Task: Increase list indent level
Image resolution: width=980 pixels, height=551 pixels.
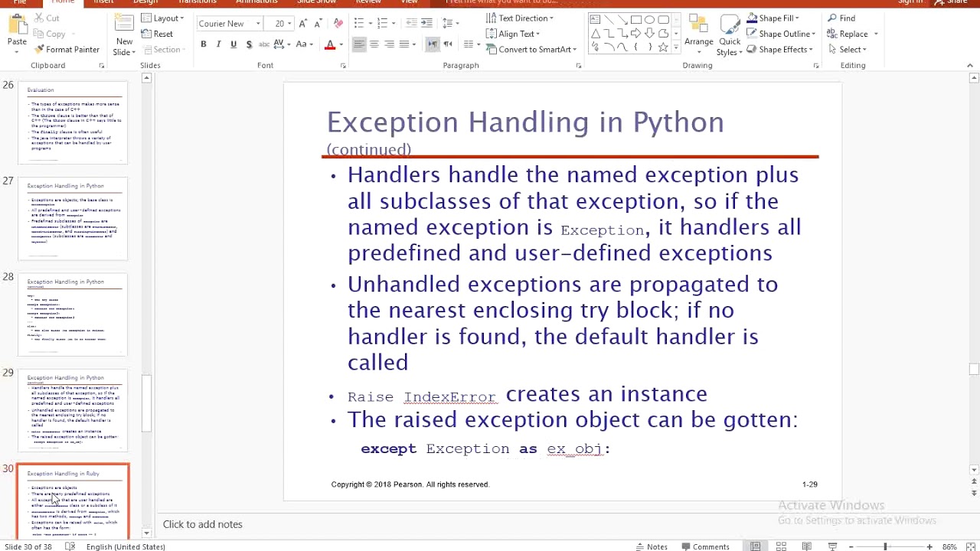Action: point(427,23)
